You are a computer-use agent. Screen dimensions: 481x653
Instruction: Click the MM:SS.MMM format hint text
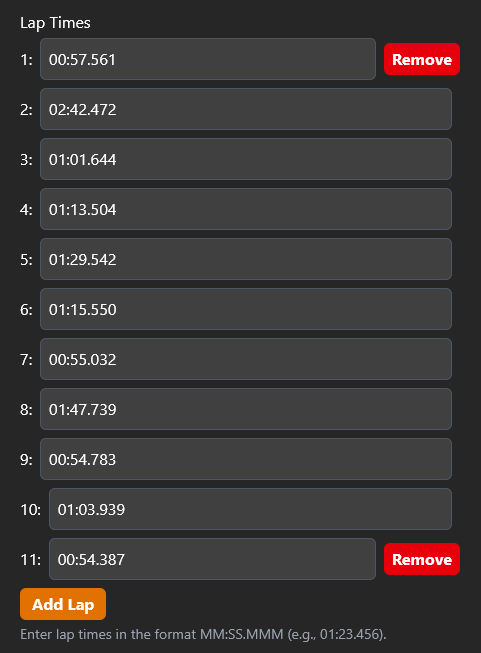pyautogui.click(x=203, y=634)
